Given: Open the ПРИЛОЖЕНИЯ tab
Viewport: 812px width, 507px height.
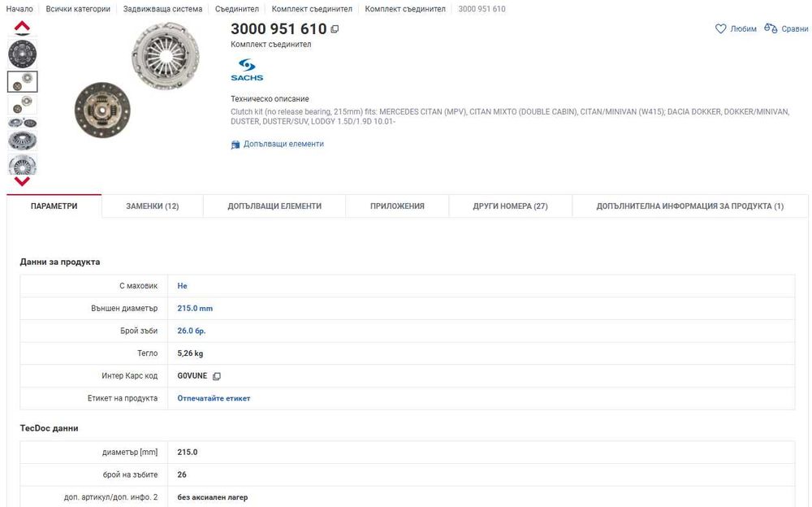Looking at the screenshot, I should click(397, 206).
